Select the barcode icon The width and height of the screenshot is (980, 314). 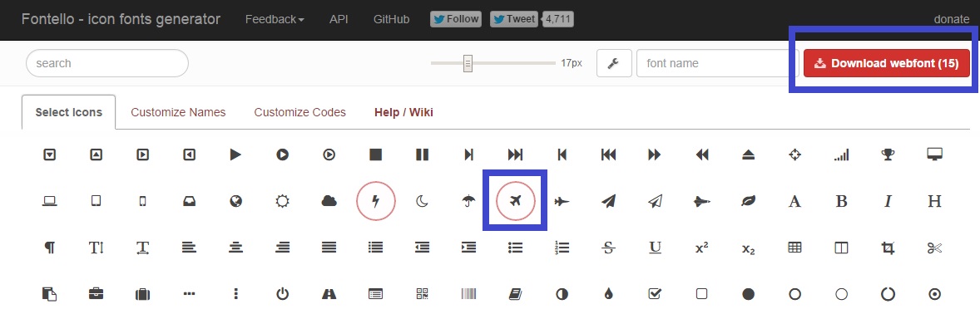[468, 293]
